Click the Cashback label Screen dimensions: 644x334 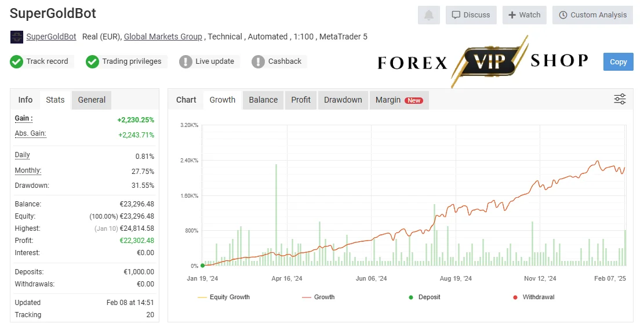tap(285, 61)
